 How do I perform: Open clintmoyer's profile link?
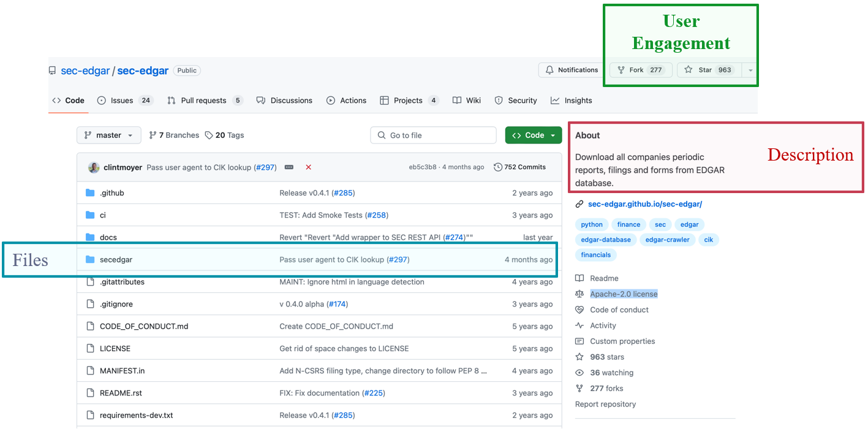pos(123,167)
